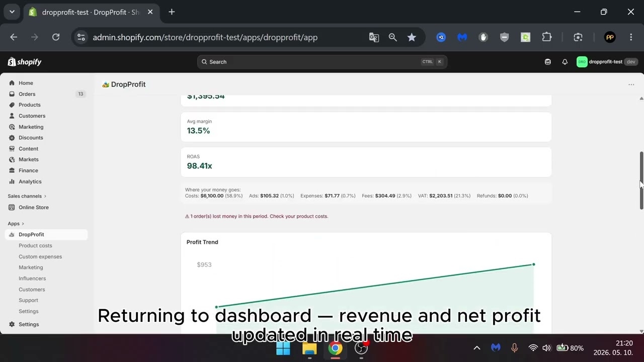The image size is (644, 362).
Task: Click the translate page icon
Action: pos(374,37)
